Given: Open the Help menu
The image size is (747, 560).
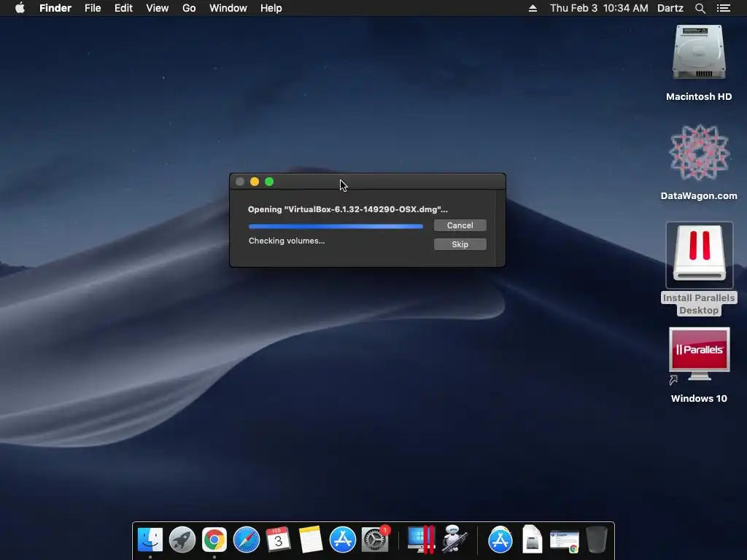Looking at the screenshot, I should click(x=271, y=8).
